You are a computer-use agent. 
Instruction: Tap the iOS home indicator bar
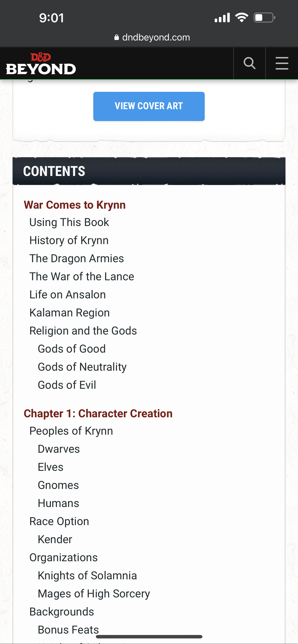149,637
